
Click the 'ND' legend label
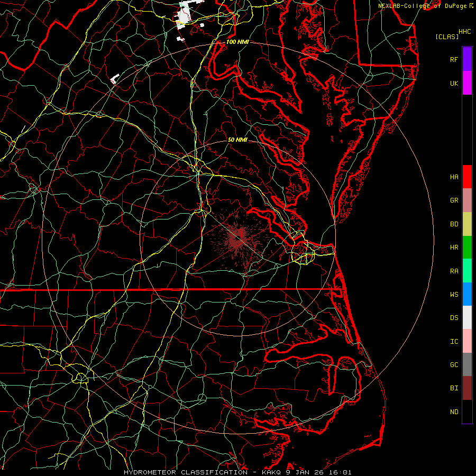[x=454, y=412]
